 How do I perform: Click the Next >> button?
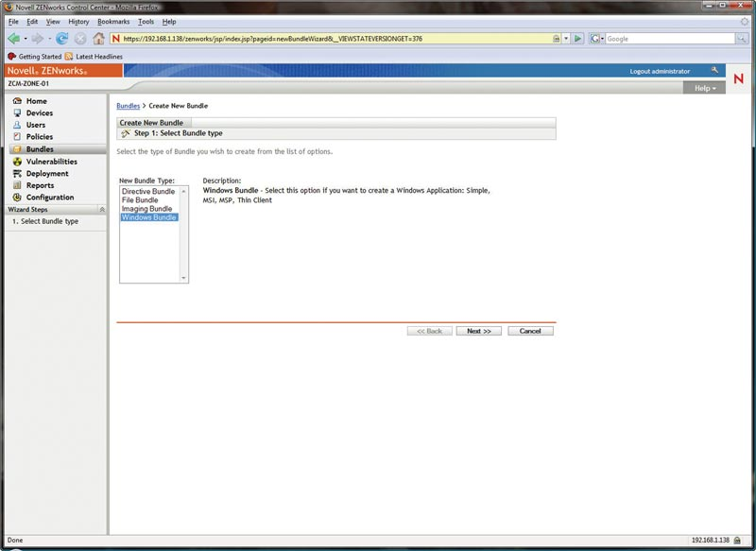[x=479, y=331]
